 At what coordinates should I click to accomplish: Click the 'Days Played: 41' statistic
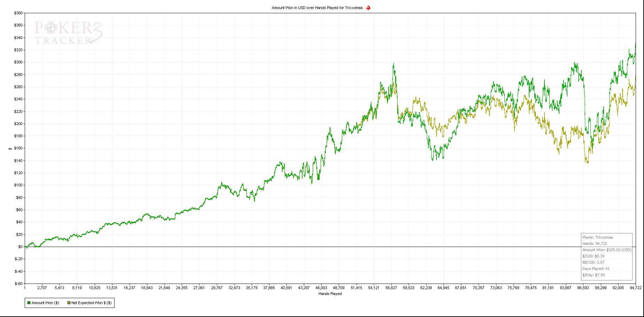(596, 269)
